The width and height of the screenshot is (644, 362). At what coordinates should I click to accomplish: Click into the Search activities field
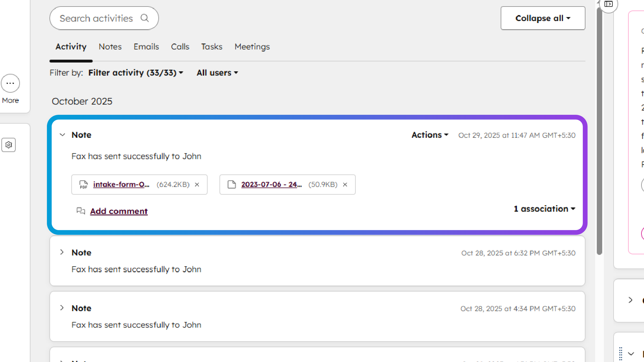click(x=96, y=18)
